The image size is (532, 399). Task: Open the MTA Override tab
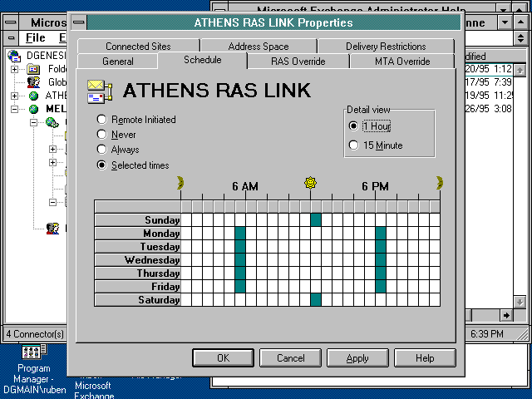click(402, 61)
